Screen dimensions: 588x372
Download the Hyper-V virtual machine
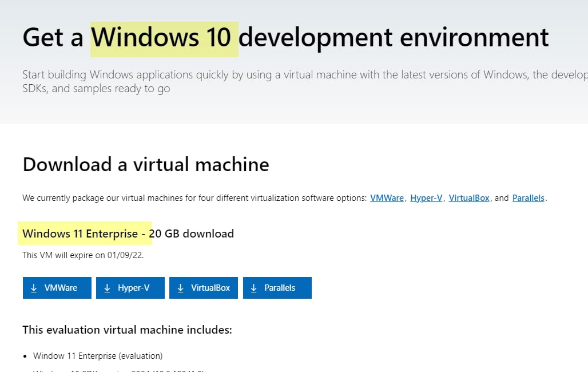(130, 288)
